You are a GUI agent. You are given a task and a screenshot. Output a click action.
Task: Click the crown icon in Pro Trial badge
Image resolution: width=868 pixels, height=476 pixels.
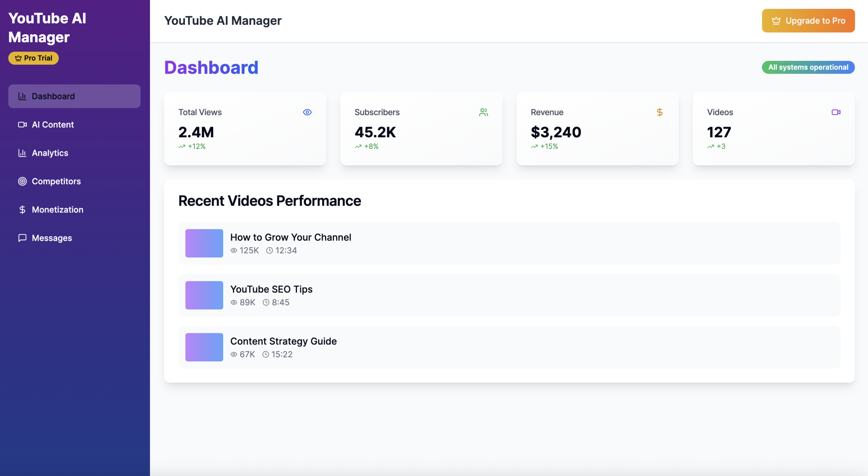tap(18, 58)
